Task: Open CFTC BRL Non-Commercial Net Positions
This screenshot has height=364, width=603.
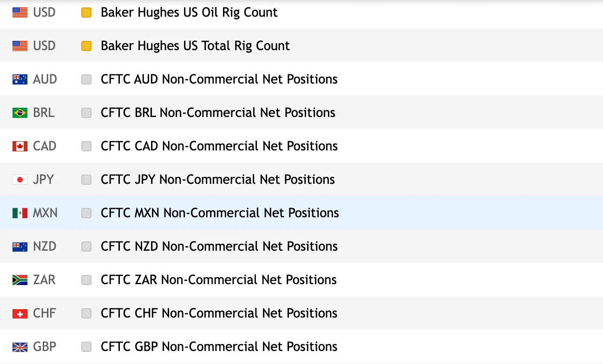Action: [218, 113]
